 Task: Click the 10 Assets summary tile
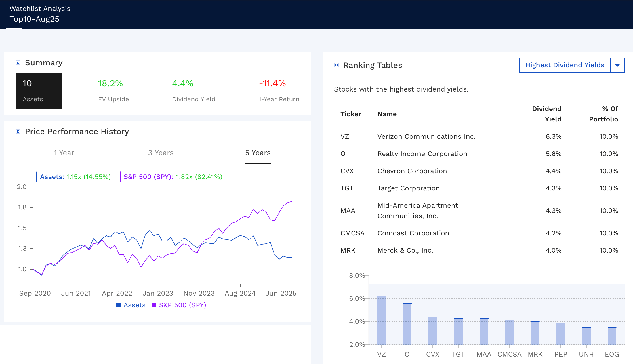click(39, 91)
